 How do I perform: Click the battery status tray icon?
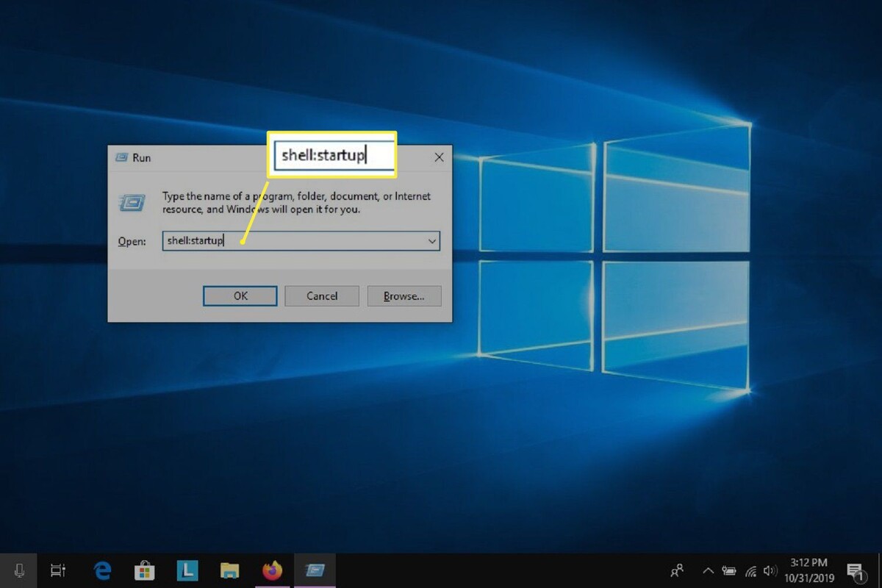pyautogui.click(x=729, y=570)
